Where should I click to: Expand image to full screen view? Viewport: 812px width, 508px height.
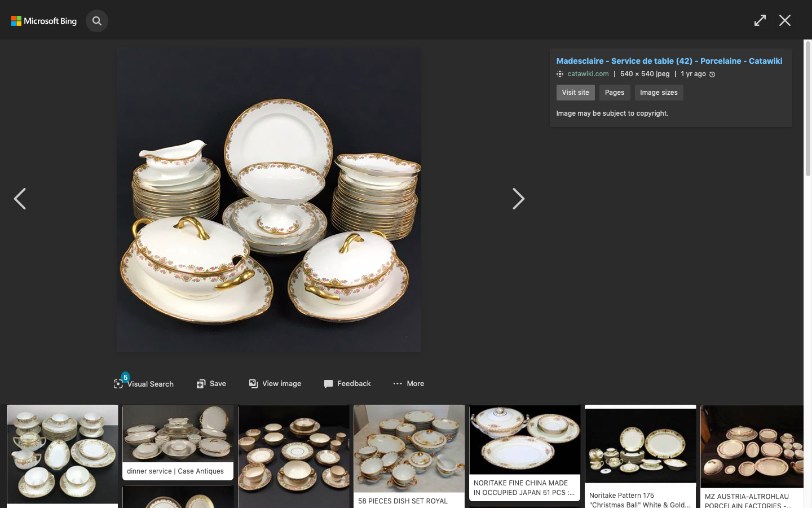coord(760,21)
